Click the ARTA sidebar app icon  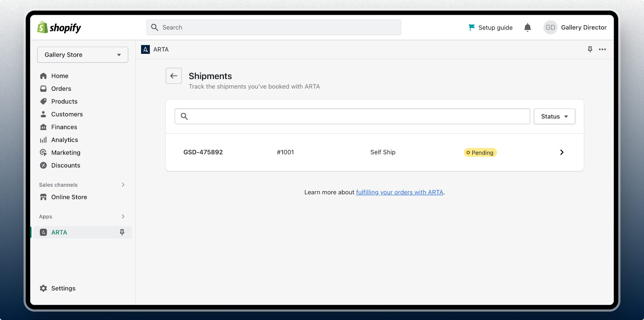click(43, 232)
